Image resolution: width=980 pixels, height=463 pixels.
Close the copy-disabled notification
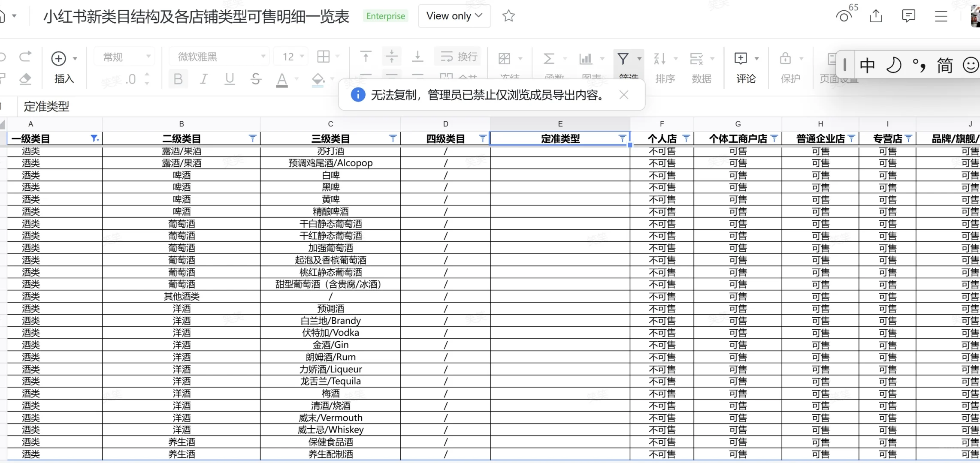(624, 95)
